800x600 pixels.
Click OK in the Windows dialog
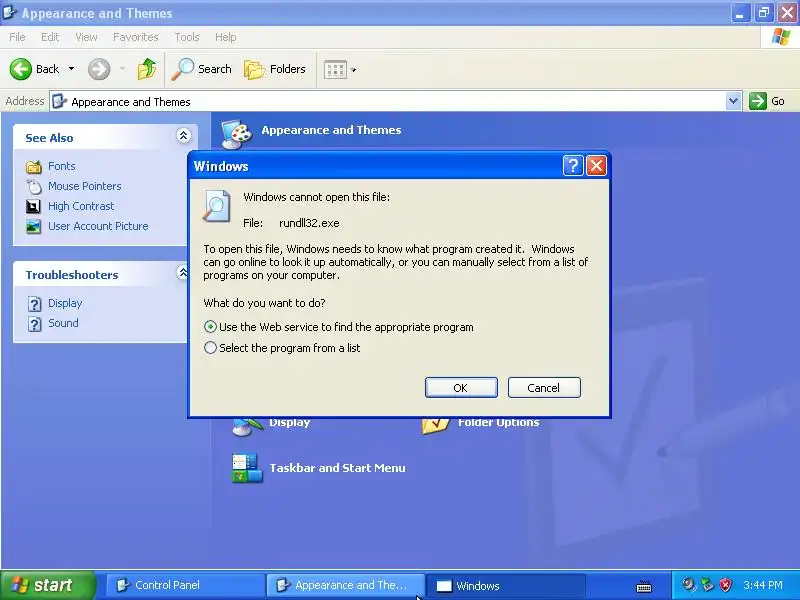[x=461, y=388]
